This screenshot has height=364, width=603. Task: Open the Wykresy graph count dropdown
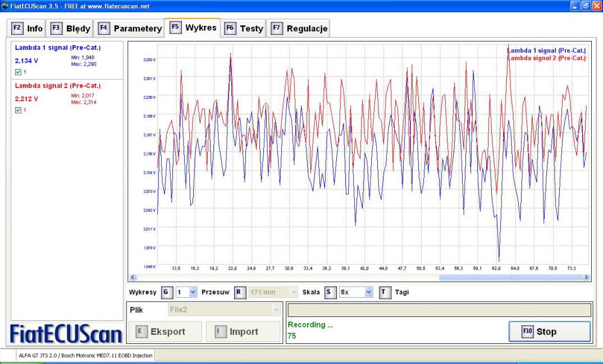(193, 292)
